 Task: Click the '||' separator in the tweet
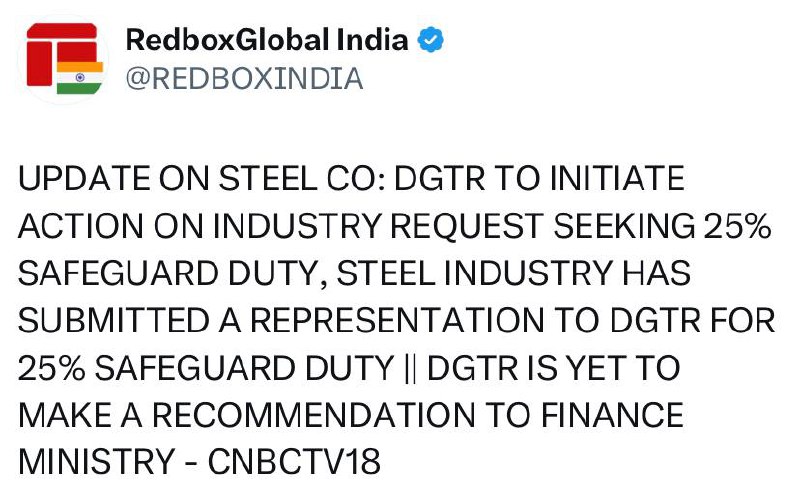[410, 369]
